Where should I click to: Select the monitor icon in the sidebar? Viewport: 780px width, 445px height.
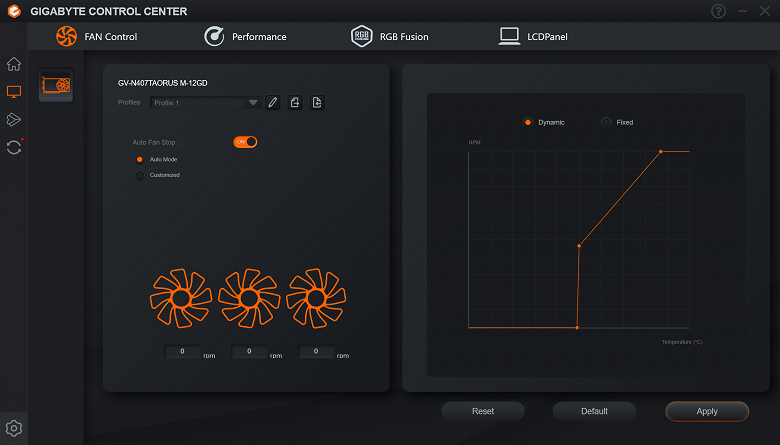click(14, 91)
